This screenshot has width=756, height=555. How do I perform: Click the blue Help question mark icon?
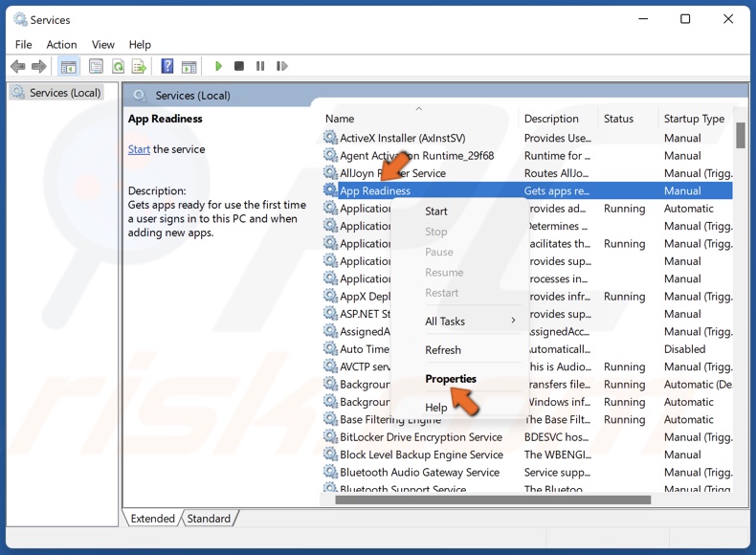(167, 66)
